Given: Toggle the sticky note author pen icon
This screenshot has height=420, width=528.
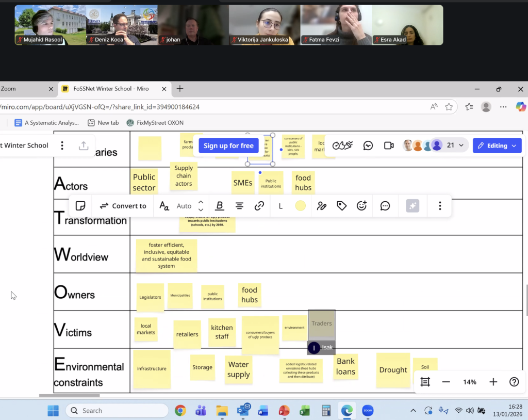Looking at the screenshot, I should 322,206.
